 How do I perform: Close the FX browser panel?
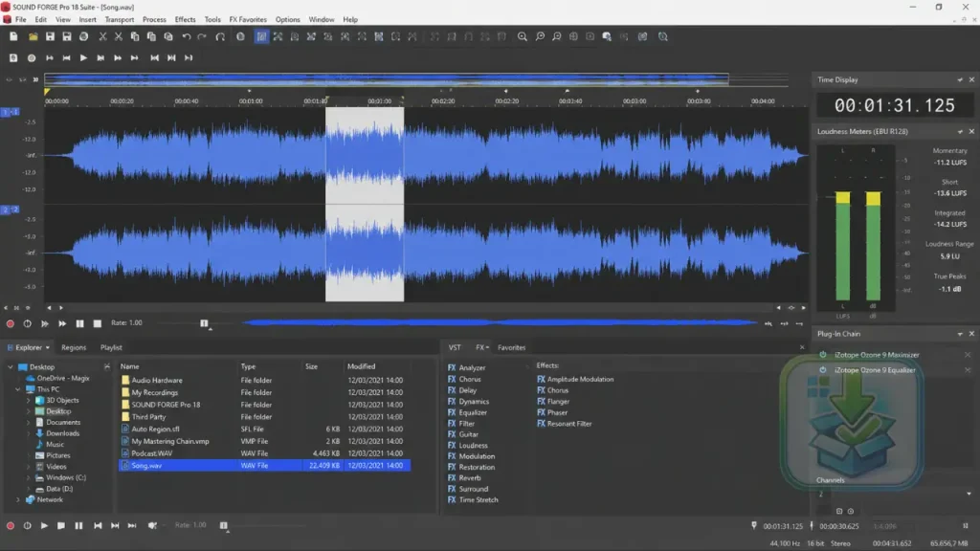(802, 347)
